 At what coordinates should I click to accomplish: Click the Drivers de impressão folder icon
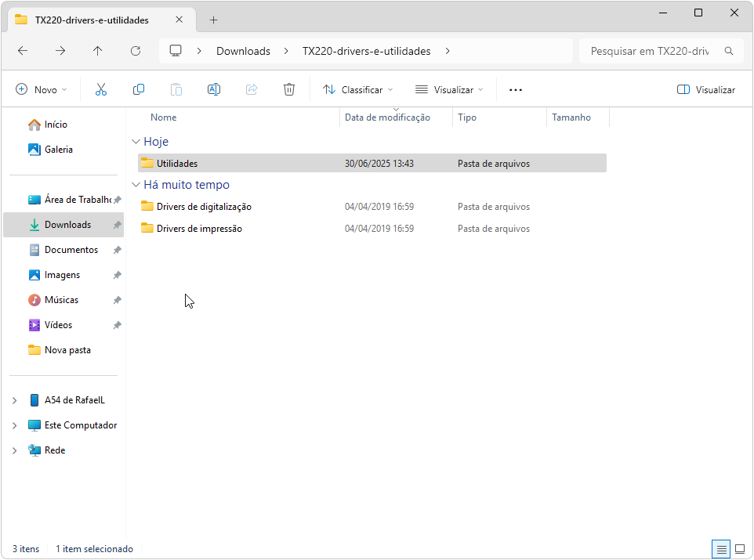click(x=147, y=229)
